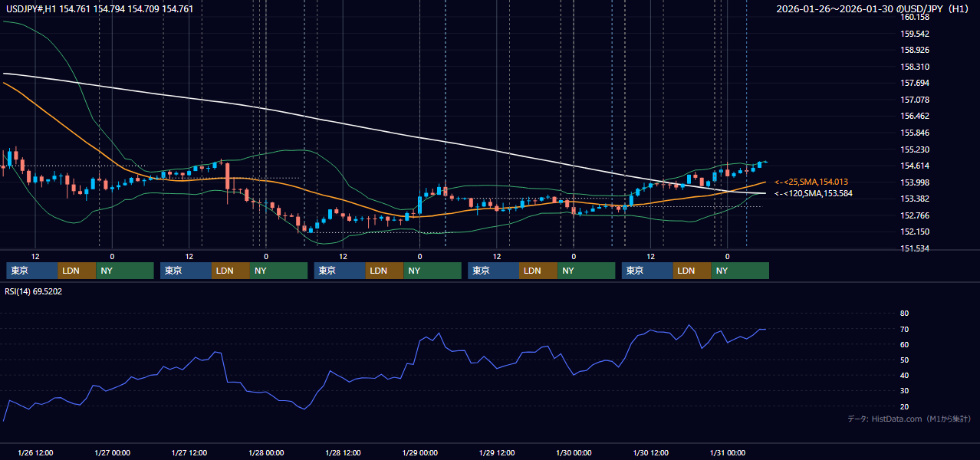The image size is (980, 460).
Task: Click the last NY session block near 1/31 00:00
Action: click(740, 271)
